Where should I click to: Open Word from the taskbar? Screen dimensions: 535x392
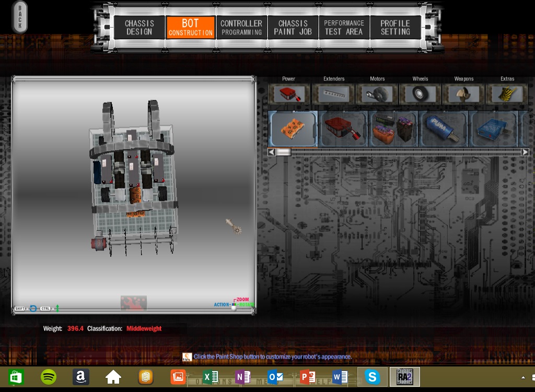[x=340, y=377]
